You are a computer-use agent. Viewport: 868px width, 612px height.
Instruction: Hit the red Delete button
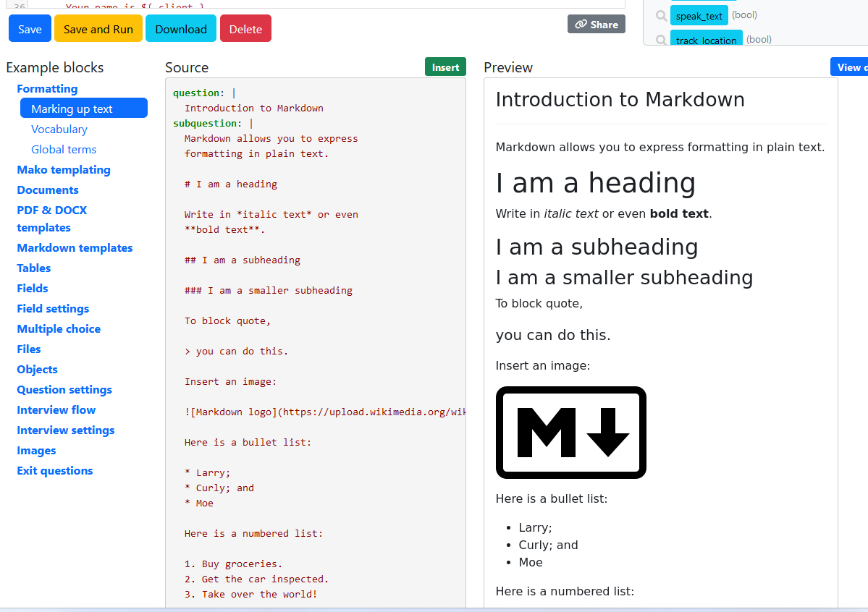coord(245,29)
